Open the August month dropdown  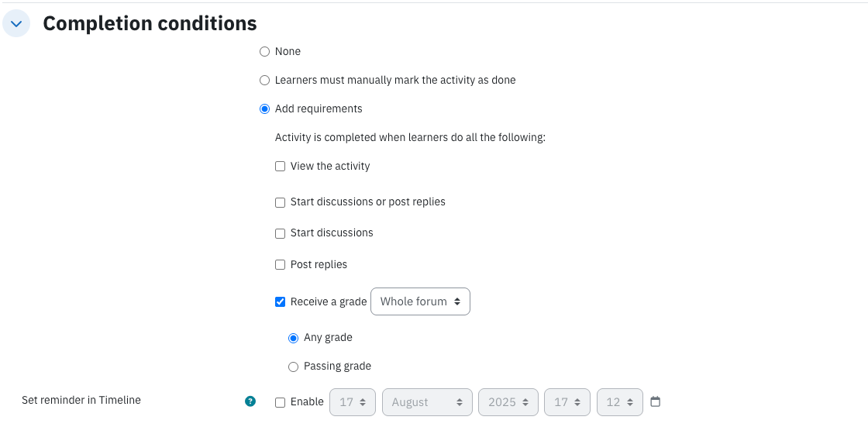click(427, 402)
